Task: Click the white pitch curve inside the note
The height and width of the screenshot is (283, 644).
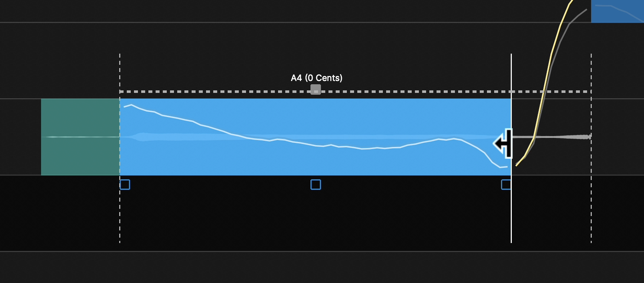Action: coord(360,148)
